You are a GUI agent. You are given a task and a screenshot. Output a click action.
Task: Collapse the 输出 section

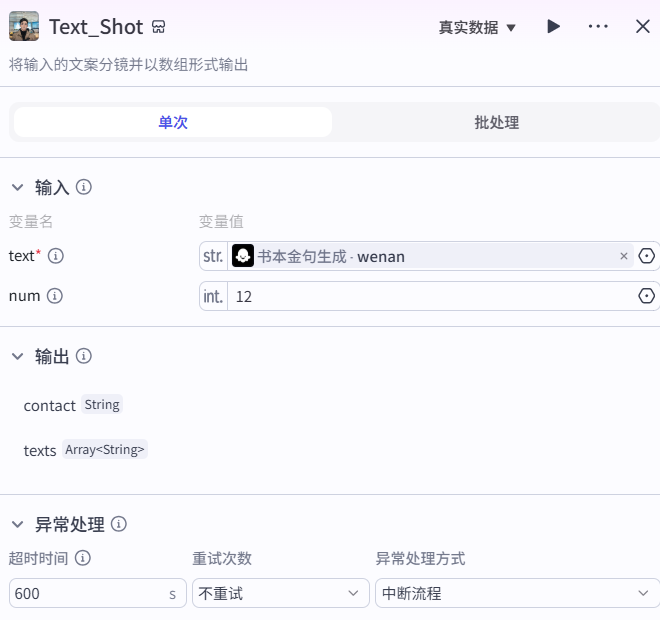point(17,356)
